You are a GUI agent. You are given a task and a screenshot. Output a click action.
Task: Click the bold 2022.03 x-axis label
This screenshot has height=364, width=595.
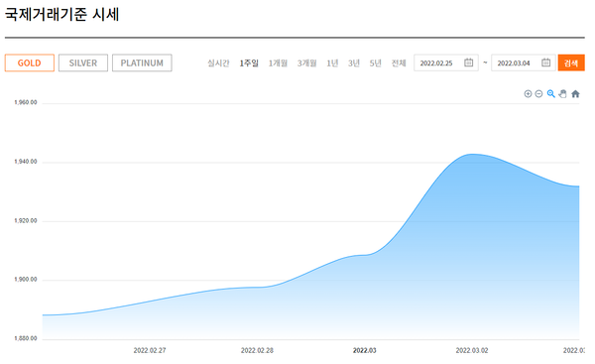[x=365, y=350]
